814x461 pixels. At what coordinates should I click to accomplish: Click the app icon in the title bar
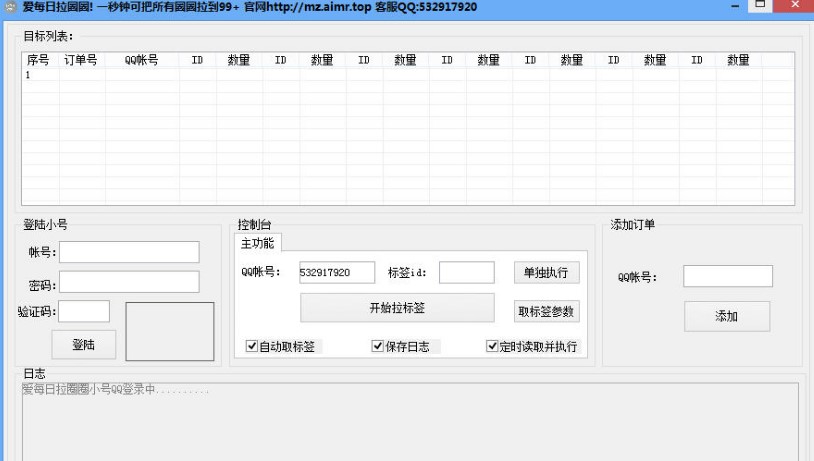10,7
